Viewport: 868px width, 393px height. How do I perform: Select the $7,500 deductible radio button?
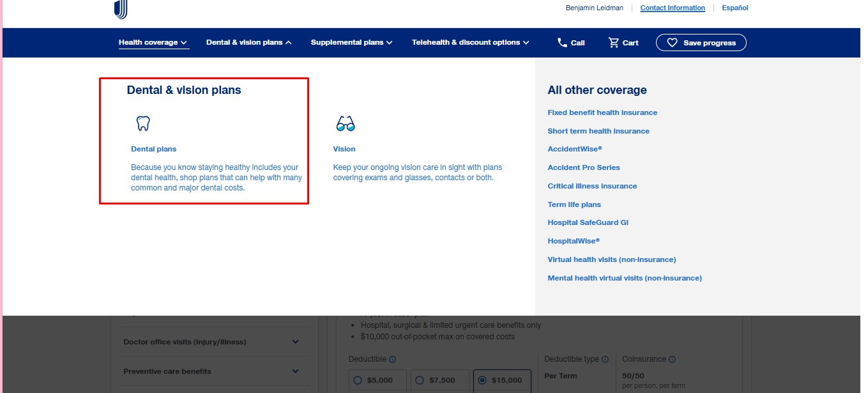pyautogui.click(x=420, y=380)
